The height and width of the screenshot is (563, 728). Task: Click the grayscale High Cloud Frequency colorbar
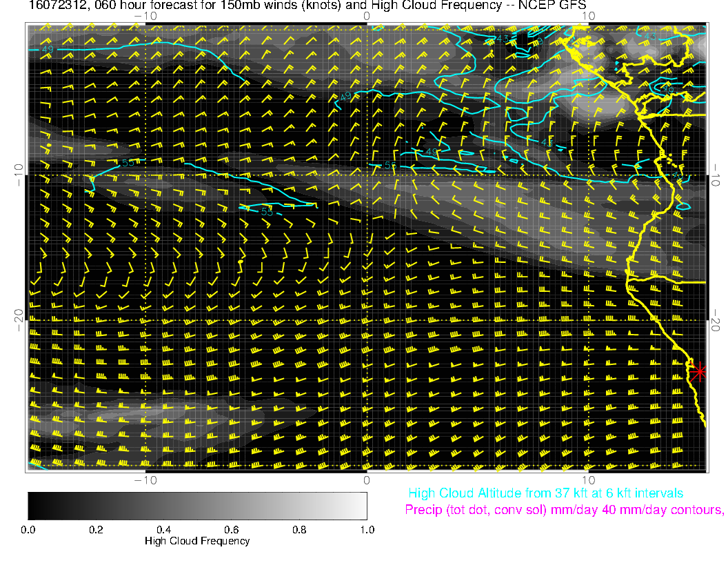pyautogui.click(x=197, y=506)
